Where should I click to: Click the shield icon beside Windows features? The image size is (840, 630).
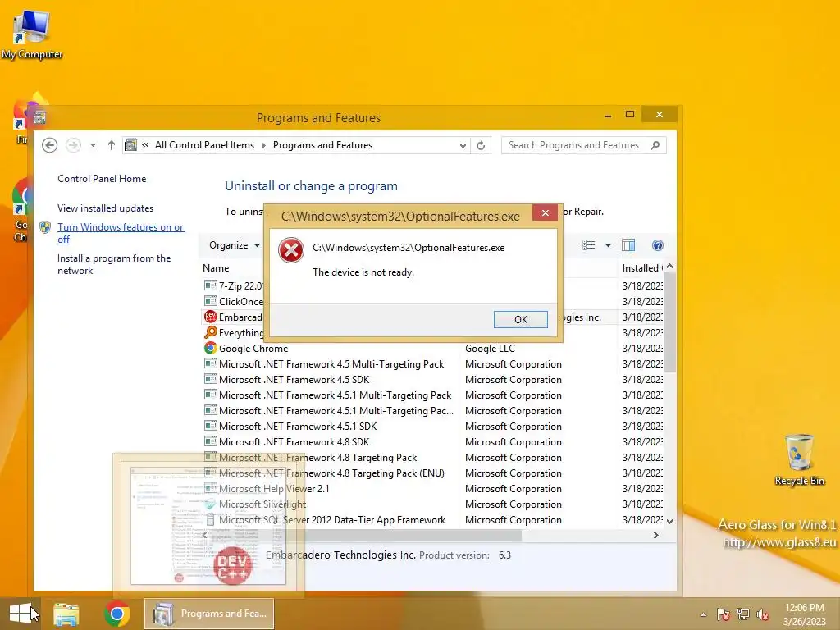pos(45,227)
